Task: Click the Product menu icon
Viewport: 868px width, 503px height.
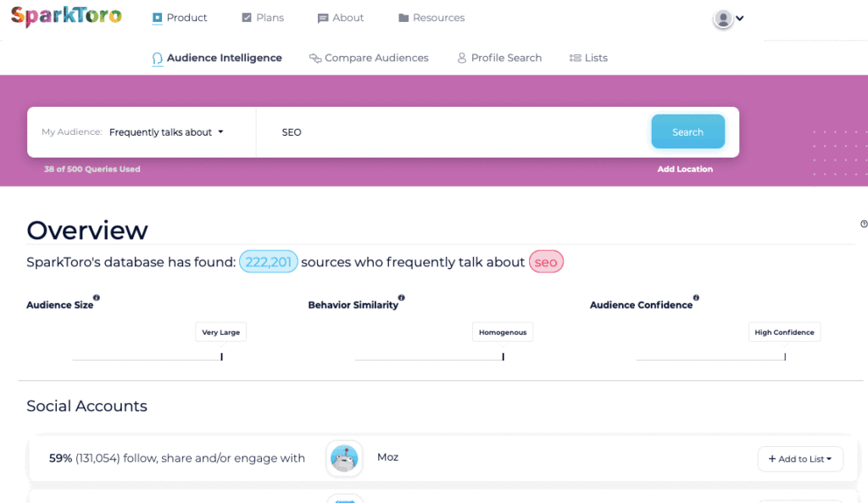Action: pyautogui.click(x=157, y=19)
